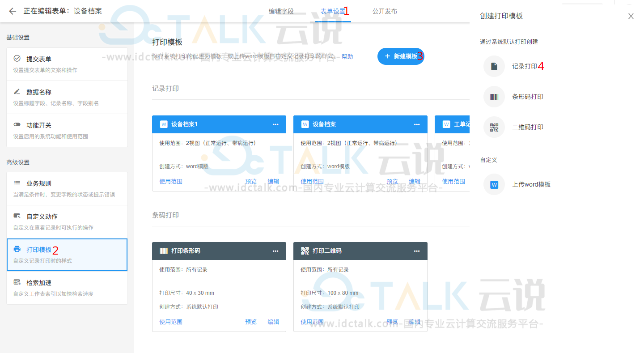644x353 pixels.
Task: Open 业务规则 settings
Action: pos(67,189)
